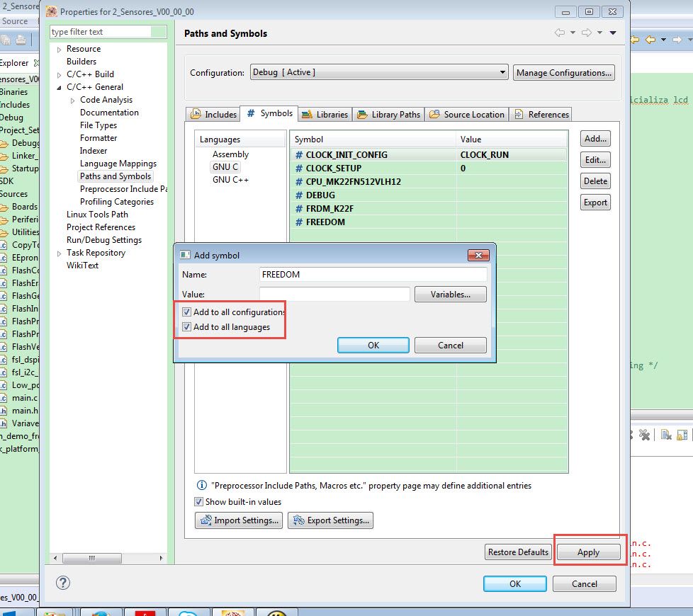Select Builders in the properties tree
This screenshot has height=616, width=693.
81,62
